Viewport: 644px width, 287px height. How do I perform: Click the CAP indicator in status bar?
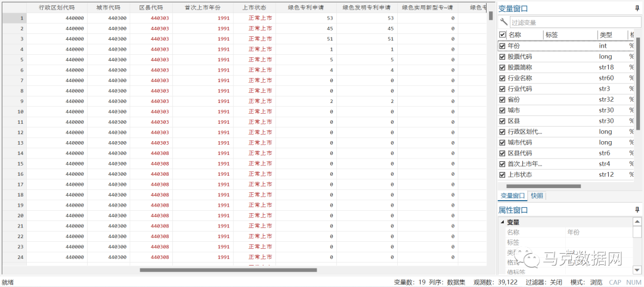pos(615,282)
